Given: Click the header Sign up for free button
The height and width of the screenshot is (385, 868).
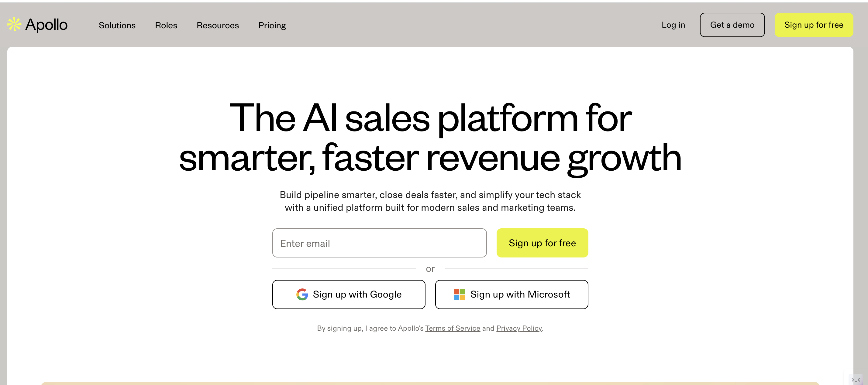Looking at the screenshot, I should coord(813,25).
